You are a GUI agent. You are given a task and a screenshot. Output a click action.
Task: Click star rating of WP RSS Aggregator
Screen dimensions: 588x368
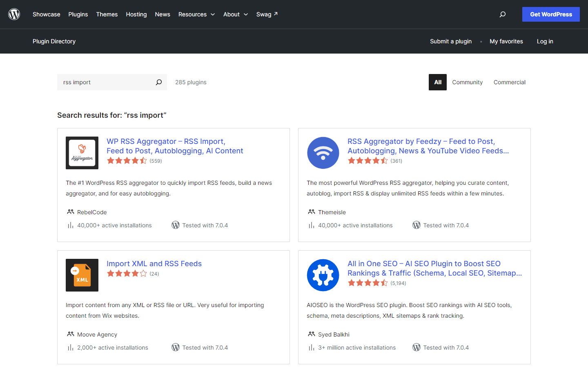coord(127,161)
